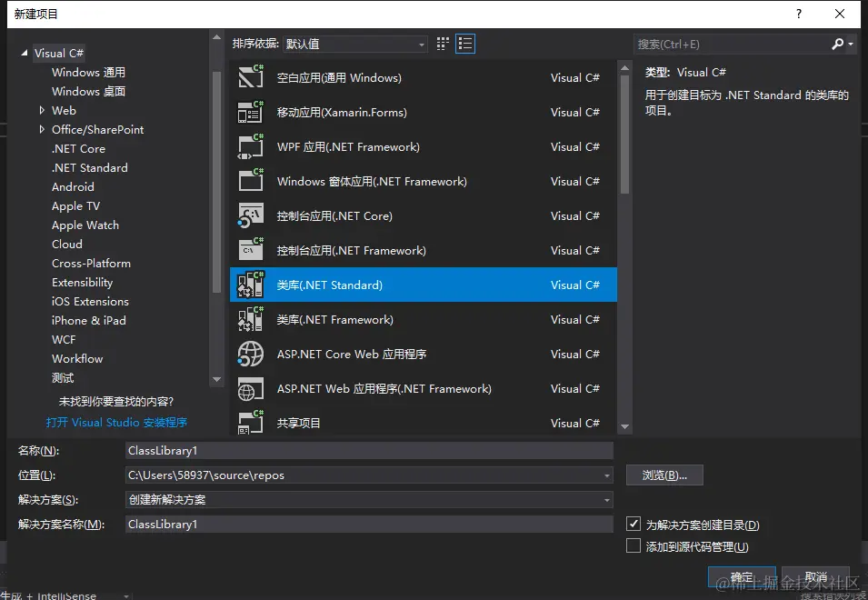Screen dimensions: 868x600
Task: Select .NET Core category
Action: click(x=78, y=148)
